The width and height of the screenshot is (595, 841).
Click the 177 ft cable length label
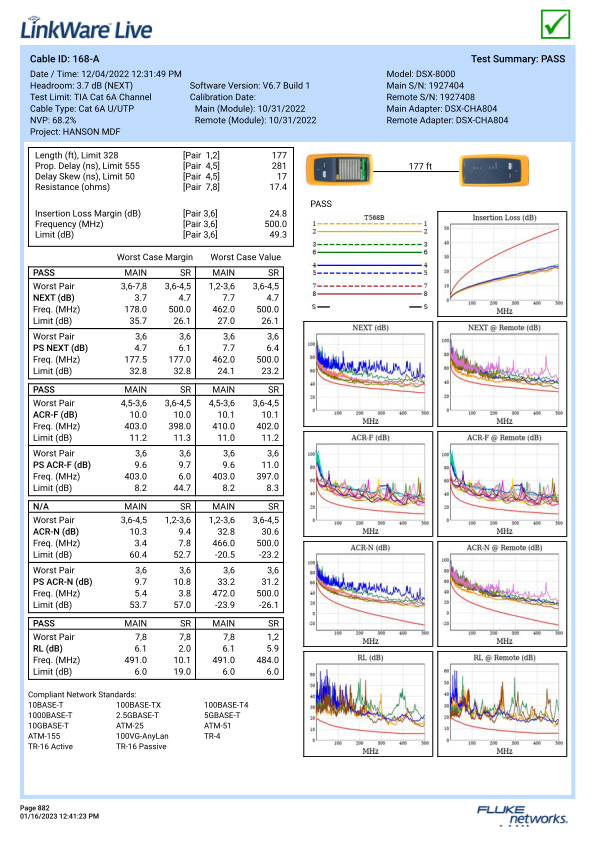(420, 166)
